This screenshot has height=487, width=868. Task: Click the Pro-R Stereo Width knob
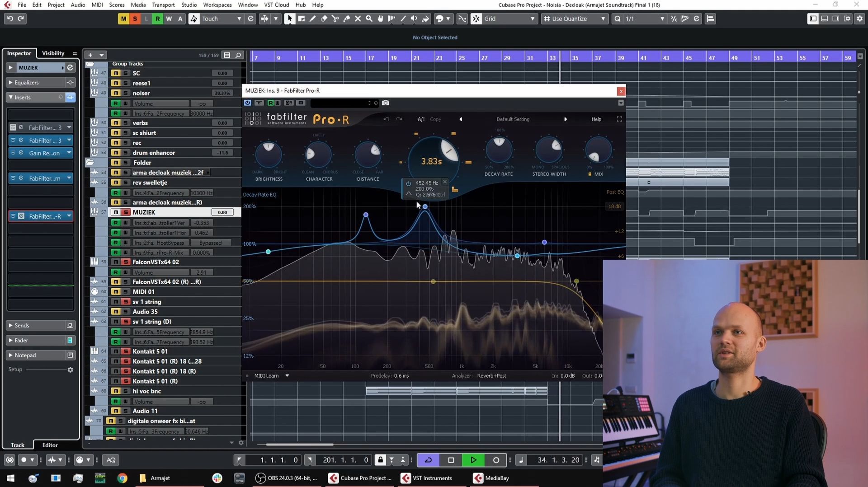click(x=549, y=150)
